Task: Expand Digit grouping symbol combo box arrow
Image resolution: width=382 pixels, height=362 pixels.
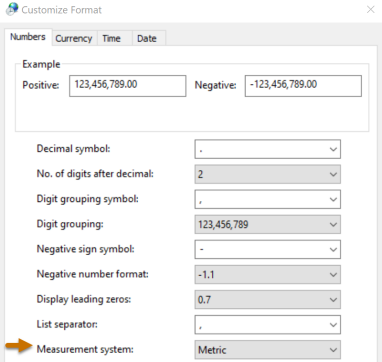Action: point(333,199)
